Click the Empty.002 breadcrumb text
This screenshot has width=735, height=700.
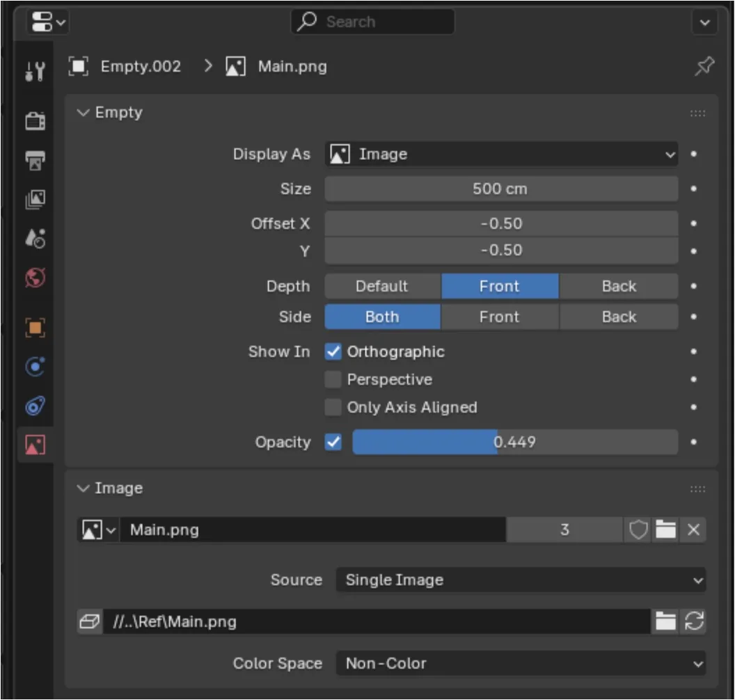click(x=141, y=67)
